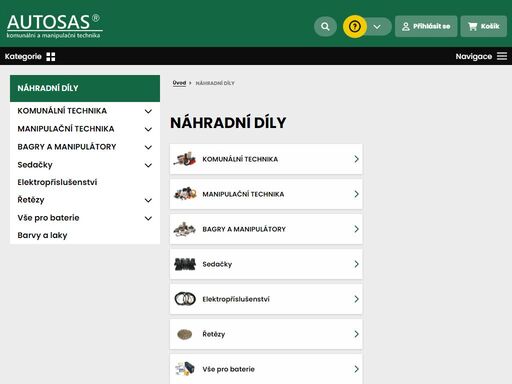512x384 pixels.
Task: Click arrow on Vše pro baterie card
Action: (x=356, y=369)
